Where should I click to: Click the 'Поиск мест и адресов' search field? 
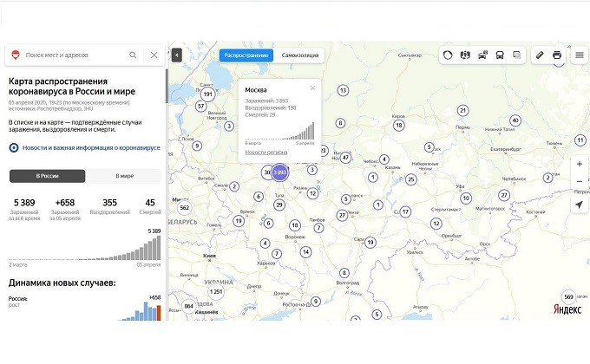tap(74, 55)
